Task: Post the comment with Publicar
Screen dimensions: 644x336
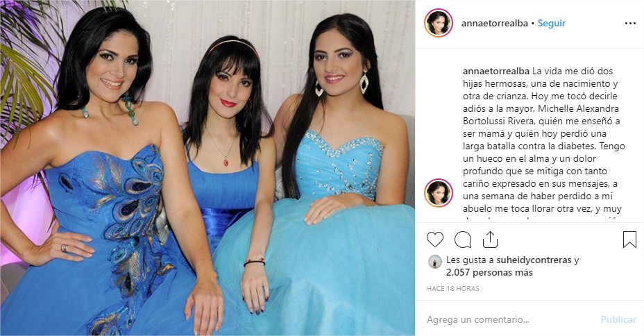Action: coord(618,319)
